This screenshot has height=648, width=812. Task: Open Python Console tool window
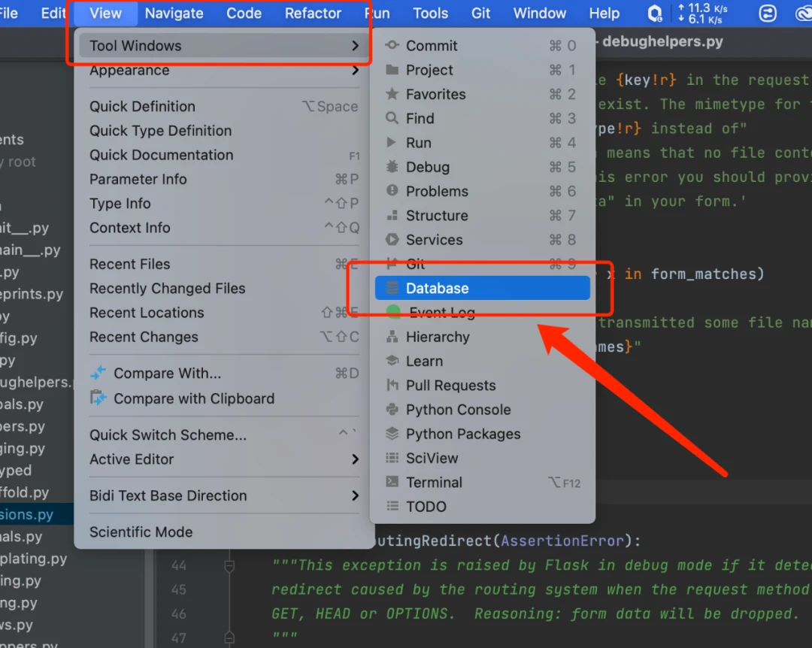pos(458,410)
